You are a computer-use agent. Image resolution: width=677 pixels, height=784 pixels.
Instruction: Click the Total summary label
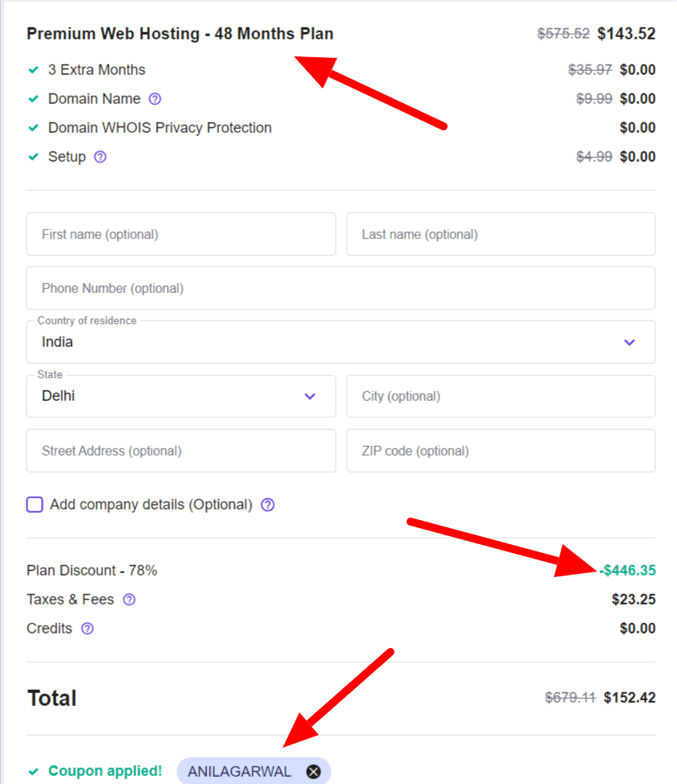tap(52, 698)
